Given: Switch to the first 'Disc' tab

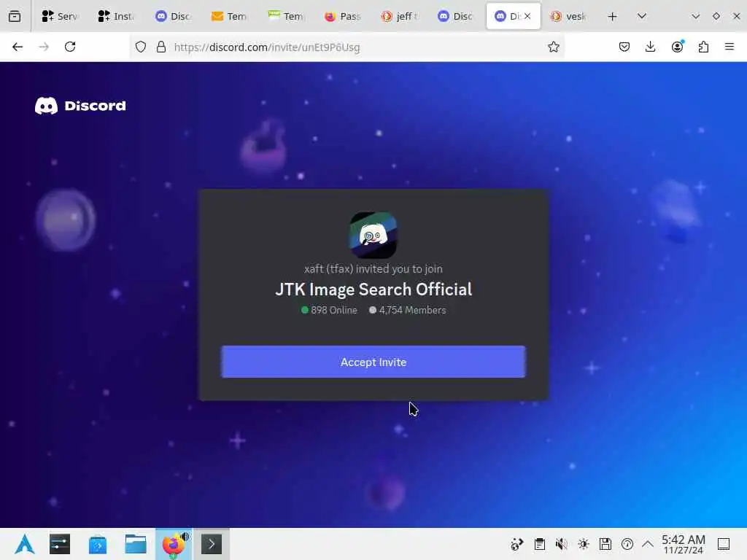Looking at the screenshot, I should tap(173, 16).
